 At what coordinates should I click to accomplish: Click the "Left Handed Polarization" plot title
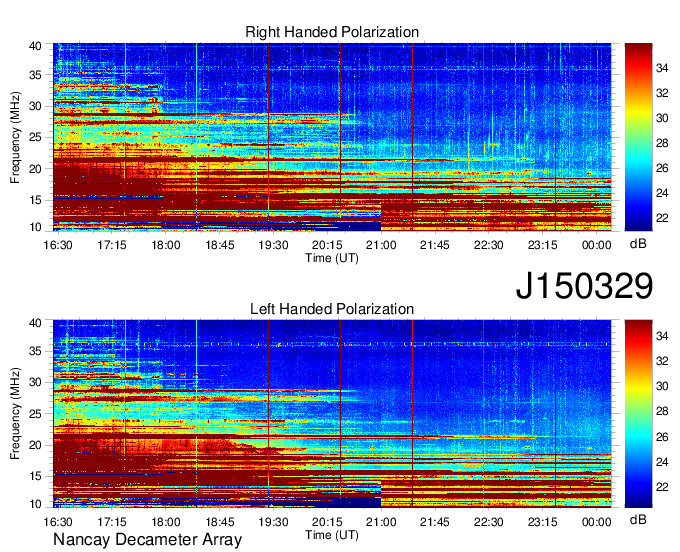[x=332, y=309]
